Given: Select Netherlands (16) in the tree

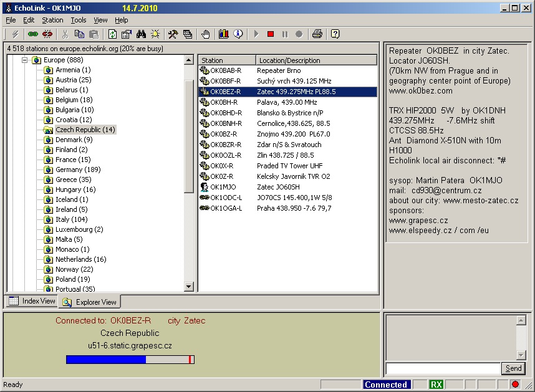Looking at the screenshot, I should [81, 259].
